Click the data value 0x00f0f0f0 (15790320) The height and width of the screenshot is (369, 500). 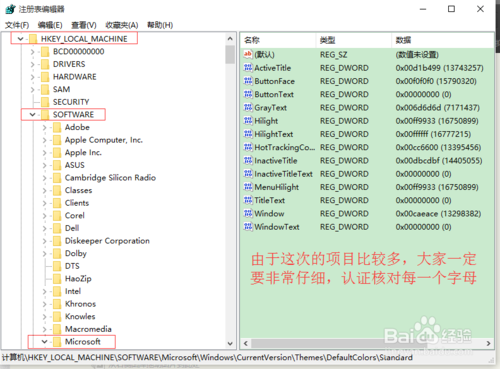tap(436, 81)
